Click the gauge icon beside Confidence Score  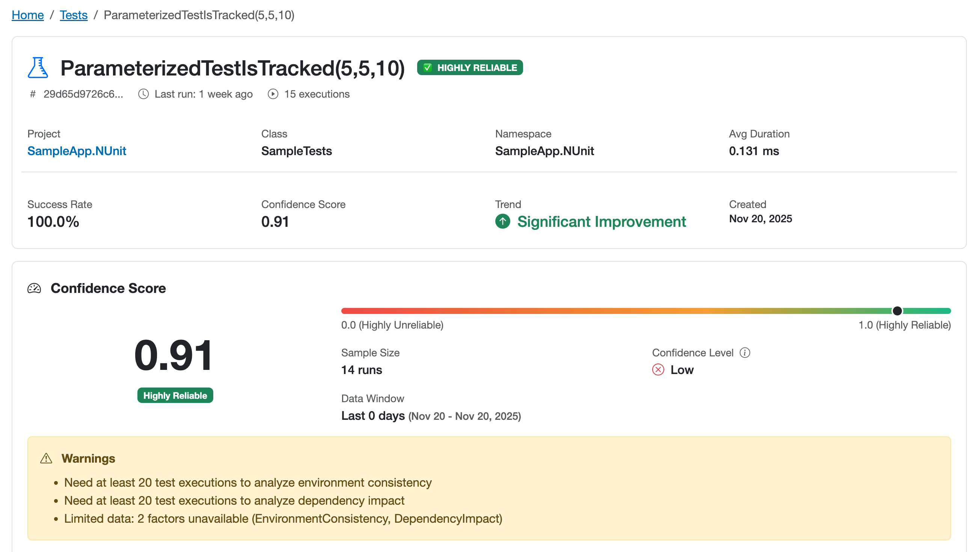(x=34, y=288)
